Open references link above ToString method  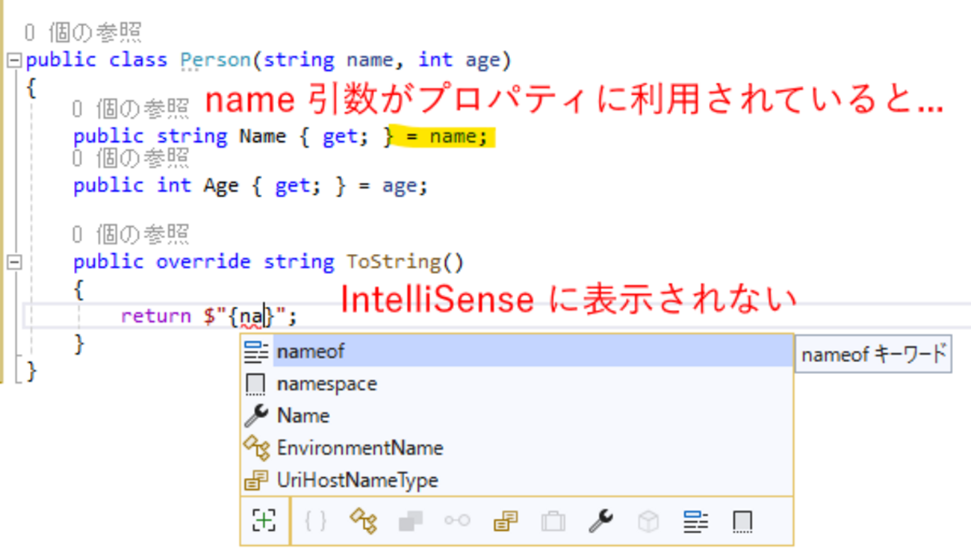pyautogui.click(x=130, y=234)
